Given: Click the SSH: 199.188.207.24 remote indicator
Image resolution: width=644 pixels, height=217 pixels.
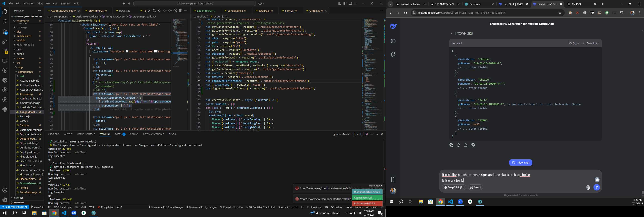Looking at the screenshot, I should [14, 207].
